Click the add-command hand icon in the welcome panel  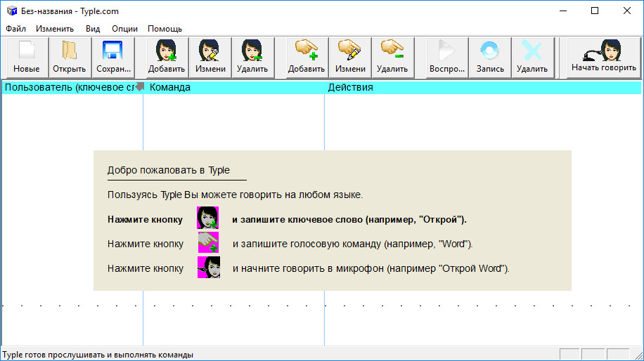point(208,242)
